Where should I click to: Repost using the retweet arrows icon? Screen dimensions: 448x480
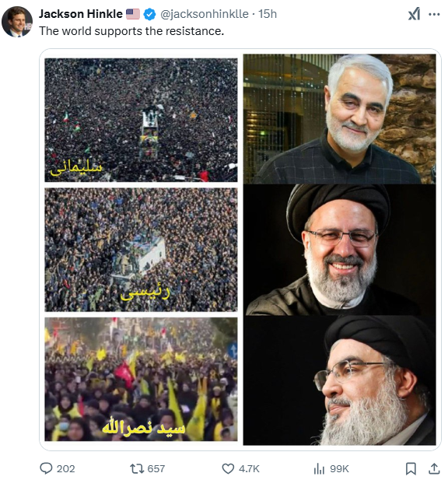click(x=136, y=468)
